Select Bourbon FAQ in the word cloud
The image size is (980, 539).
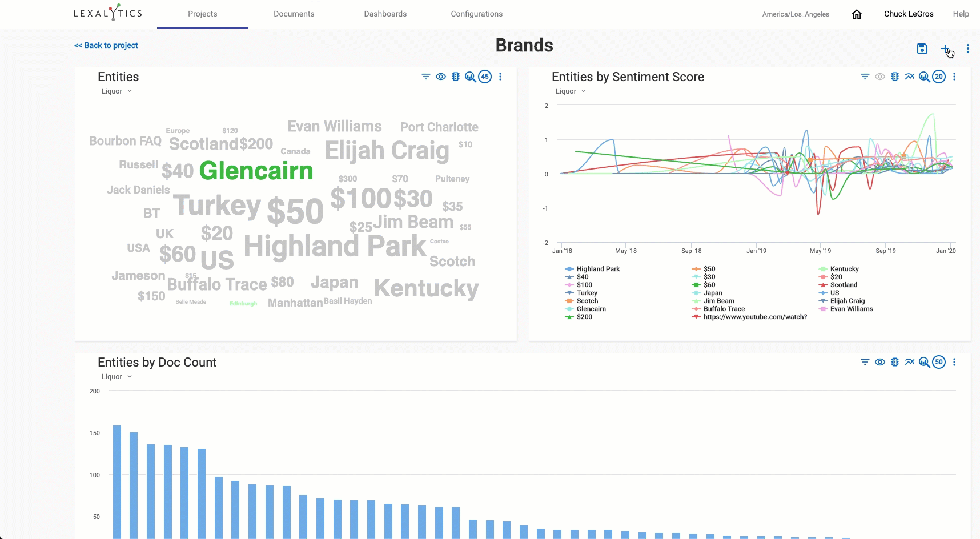125,141
